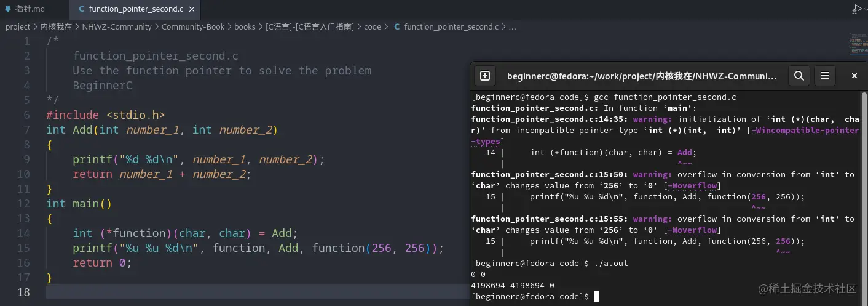
Task: Click the breadcrumb ellipsis symbol entry
Action: [513, 27]
